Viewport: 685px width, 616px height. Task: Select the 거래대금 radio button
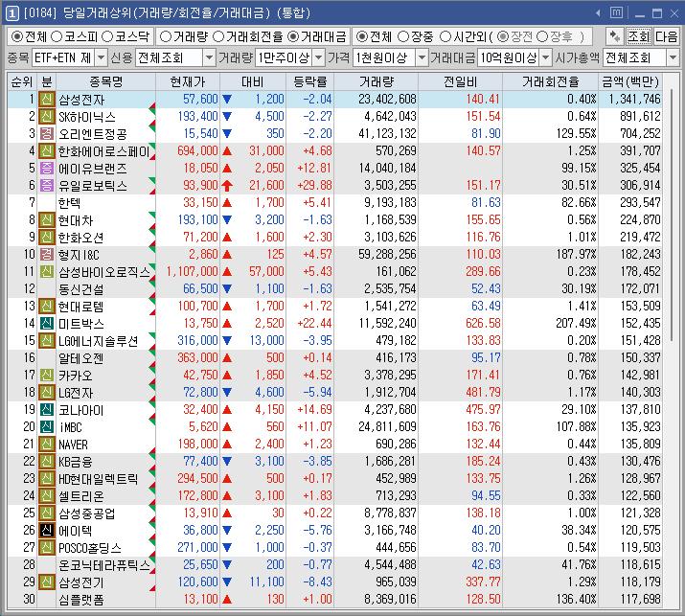293,36
